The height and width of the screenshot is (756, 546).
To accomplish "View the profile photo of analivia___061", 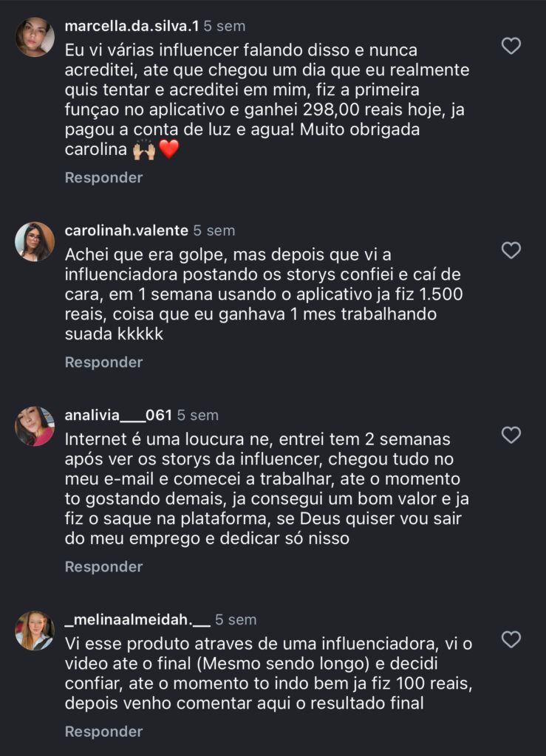I will click(35, 426).
